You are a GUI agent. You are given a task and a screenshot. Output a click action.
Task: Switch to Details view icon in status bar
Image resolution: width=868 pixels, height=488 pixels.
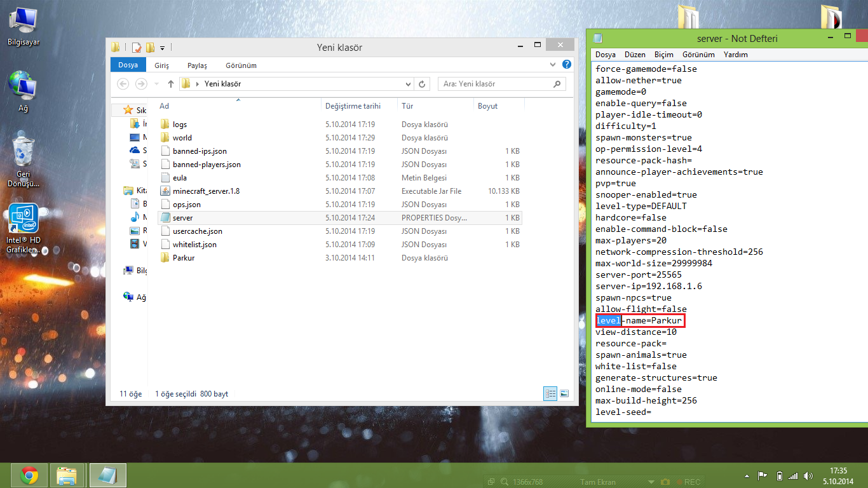coord(550,394)
